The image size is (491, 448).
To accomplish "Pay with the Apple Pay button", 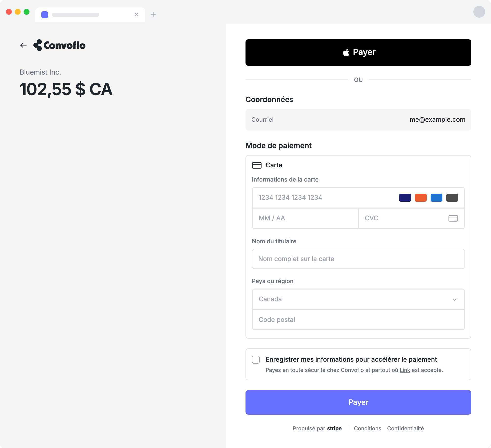I will tap(358, 53).
